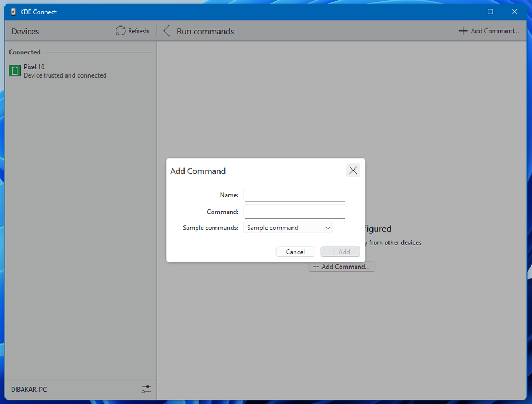The image size is (532, 404).
Task: Click the plus icon next to Add Command toolbar label
Action: tap(463, 30)
